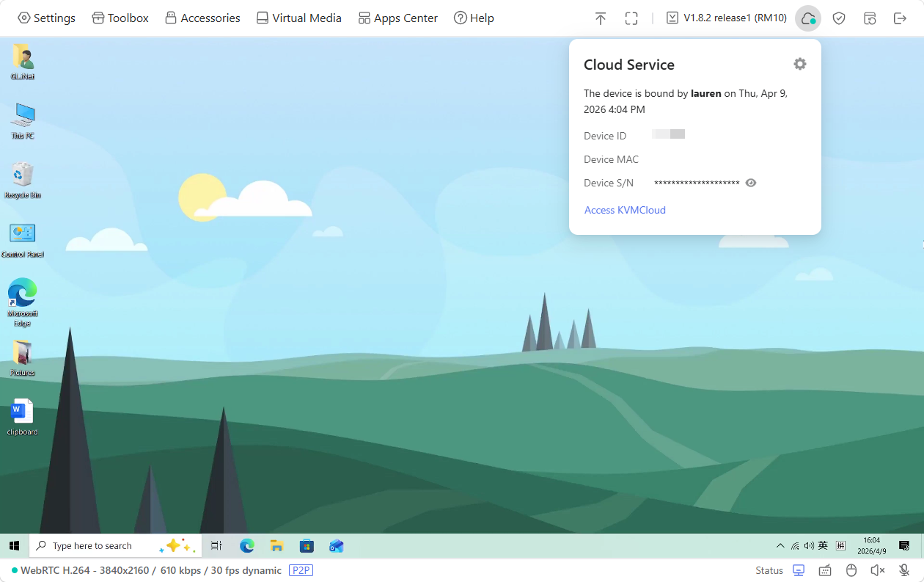This screenshot has height=582, width=924.
Task: Click the pin toolbar up-arrow icon
Action: (x=601, y=18)
